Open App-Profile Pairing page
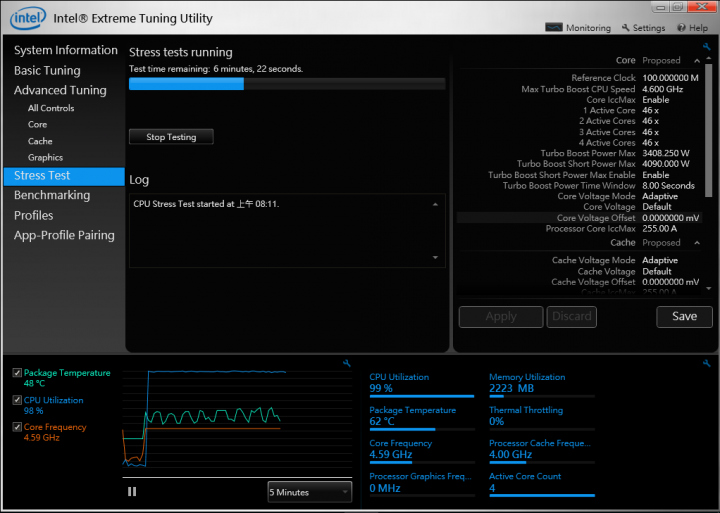This screenshot has width=720, height=513. [x=64, y=235]
